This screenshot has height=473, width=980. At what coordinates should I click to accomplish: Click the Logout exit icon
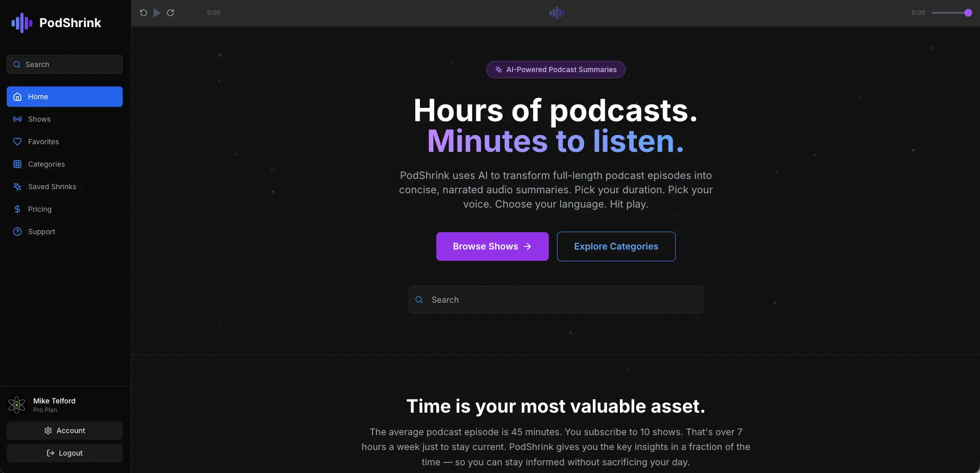[51, 453]
